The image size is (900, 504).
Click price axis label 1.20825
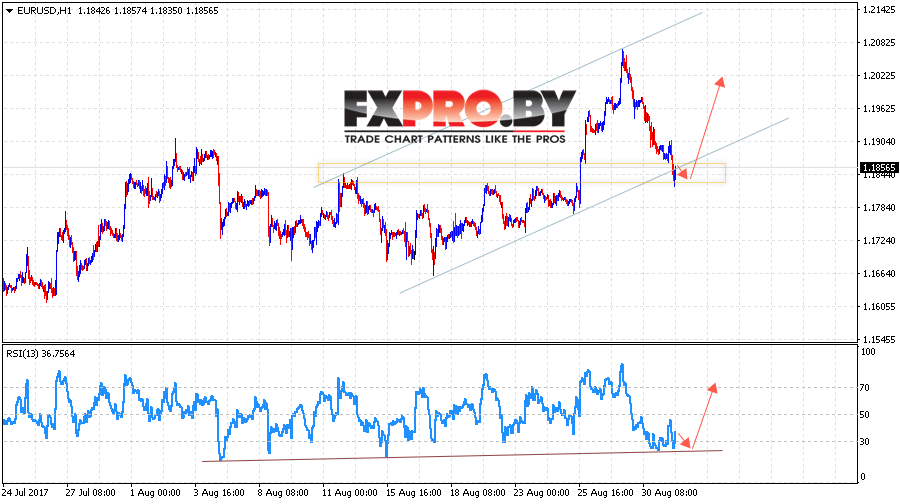[x=879, y=42]
